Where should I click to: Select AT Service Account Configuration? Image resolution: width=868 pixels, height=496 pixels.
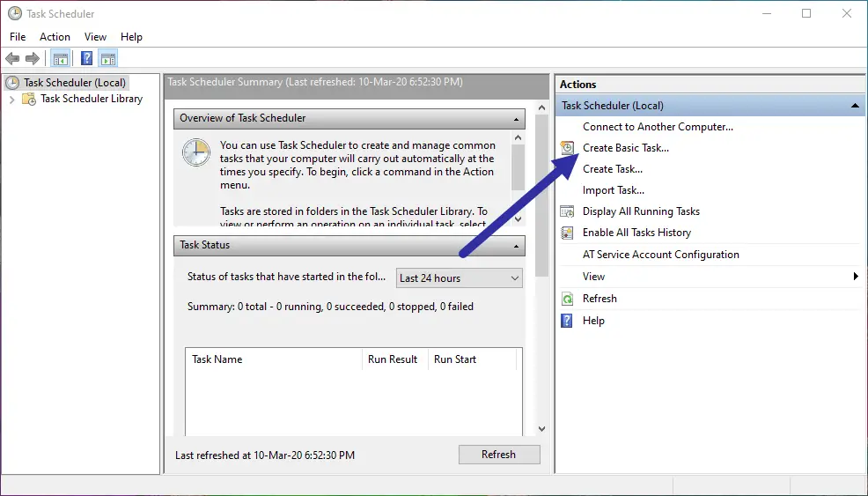[660, 255]
